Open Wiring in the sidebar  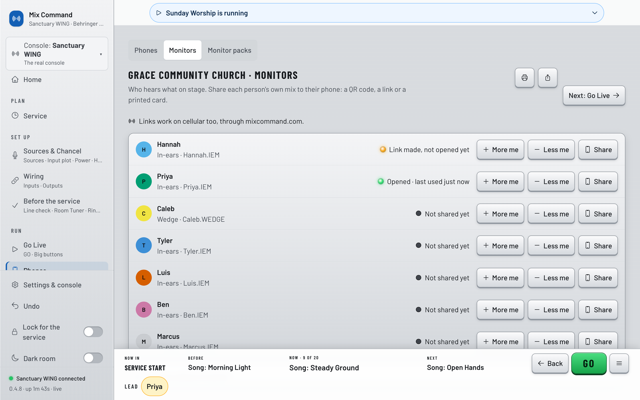click(57, 180)
